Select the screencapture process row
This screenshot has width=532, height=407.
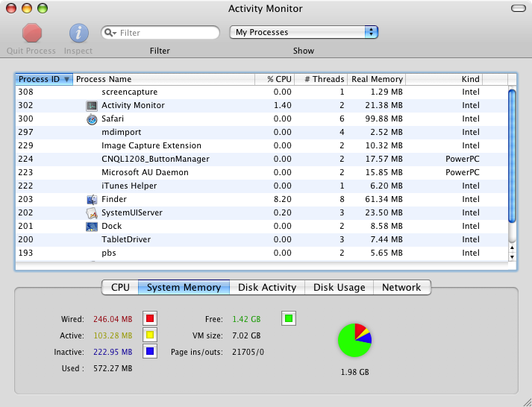tap(262, 92)
